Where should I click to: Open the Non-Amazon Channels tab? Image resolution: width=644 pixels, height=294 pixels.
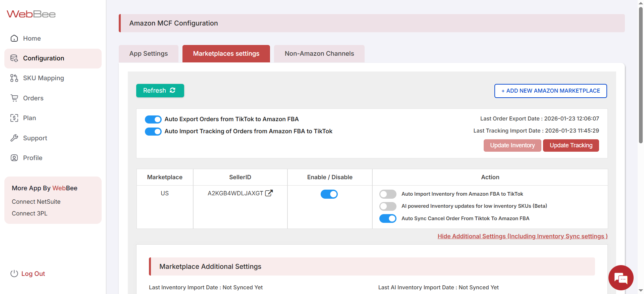(x=319, y=54)
